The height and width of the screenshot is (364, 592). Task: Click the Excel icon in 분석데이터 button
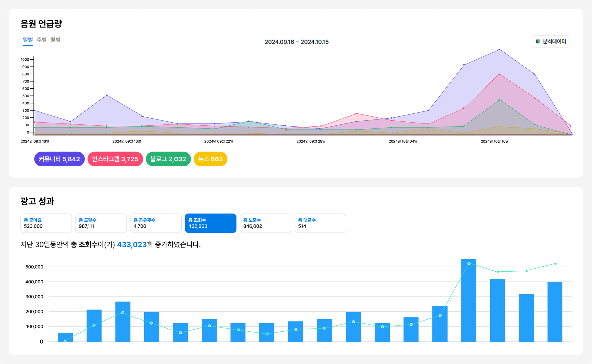538,42
